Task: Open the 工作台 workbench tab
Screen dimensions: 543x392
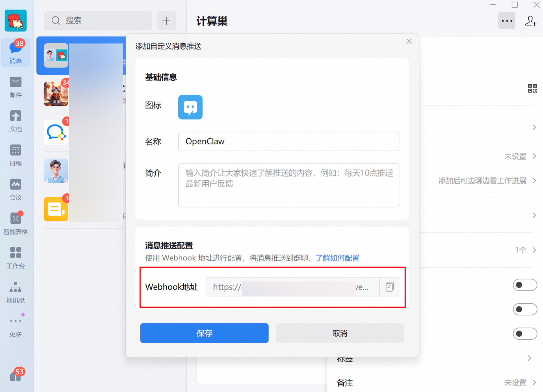Action: tap(15, 258)
